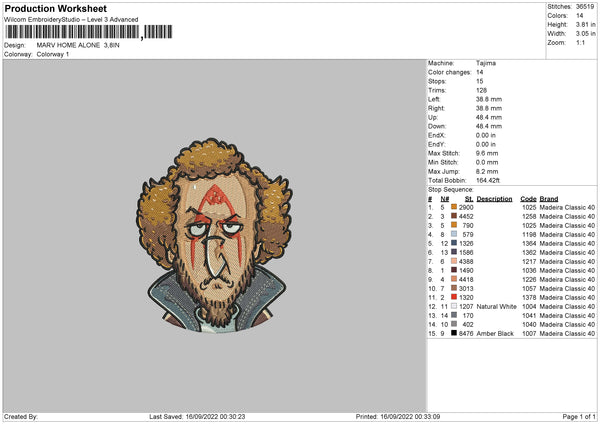Select the "Code" column header
600x424 pixels.
point(528,199)
